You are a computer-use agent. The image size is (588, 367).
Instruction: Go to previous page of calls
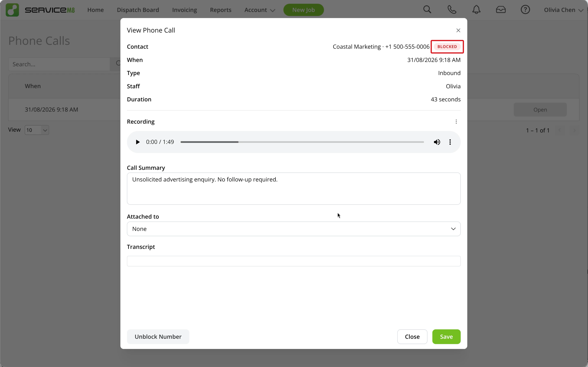559,130
